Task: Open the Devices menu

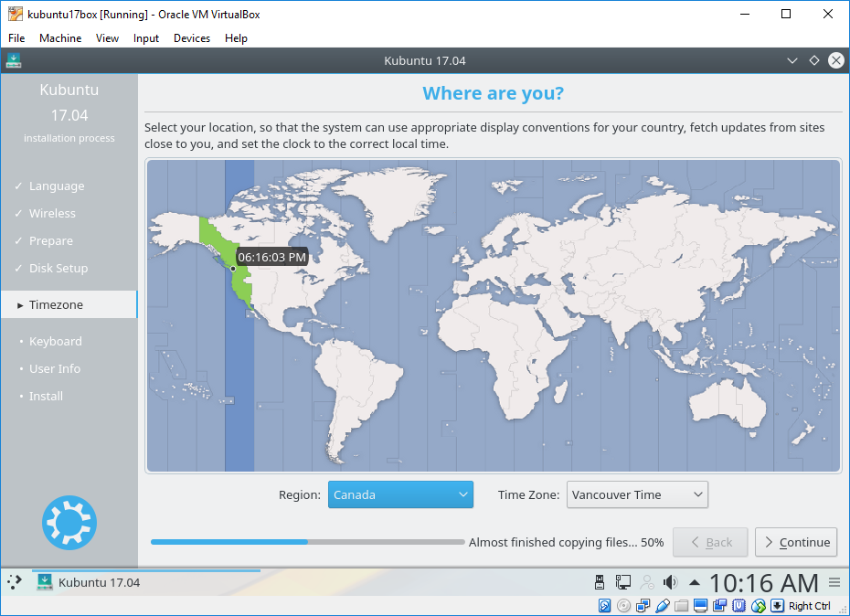Action: coord(191,38)
